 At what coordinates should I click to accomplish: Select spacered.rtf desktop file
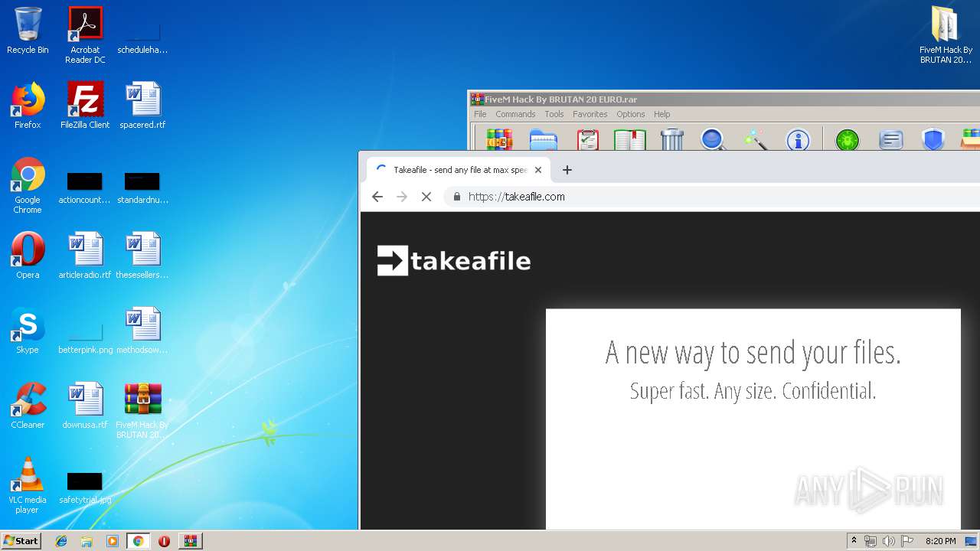142,106
